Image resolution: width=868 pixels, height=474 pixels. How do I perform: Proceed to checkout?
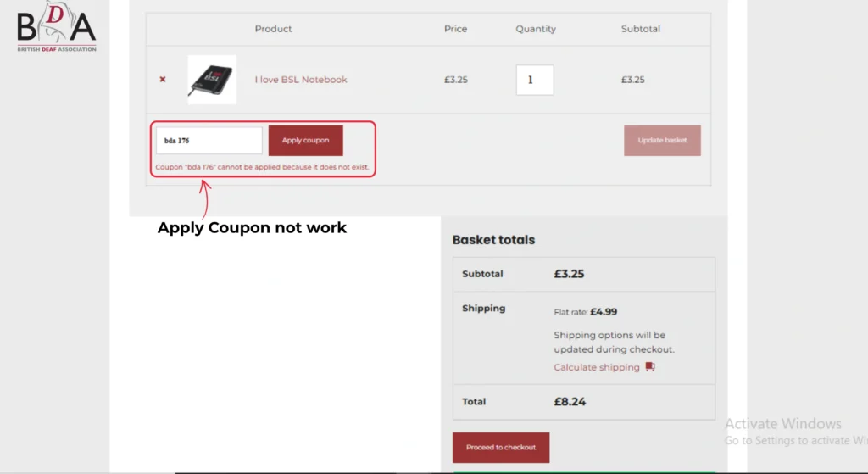(501, 447)
